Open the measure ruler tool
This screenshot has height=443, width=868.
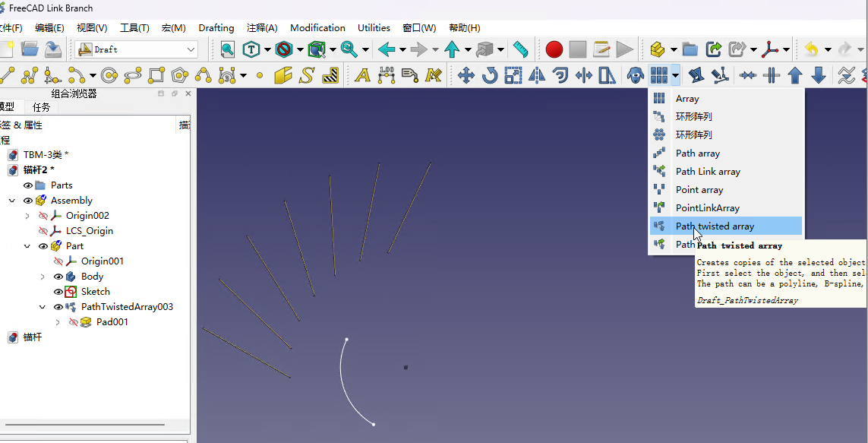click(521, 49)
